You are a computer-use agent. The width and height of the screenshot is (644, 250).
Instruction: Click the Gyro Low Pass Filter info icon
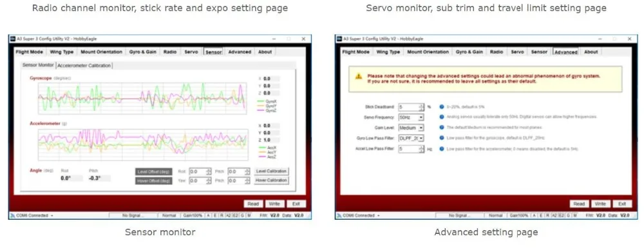tap(442, 138)
